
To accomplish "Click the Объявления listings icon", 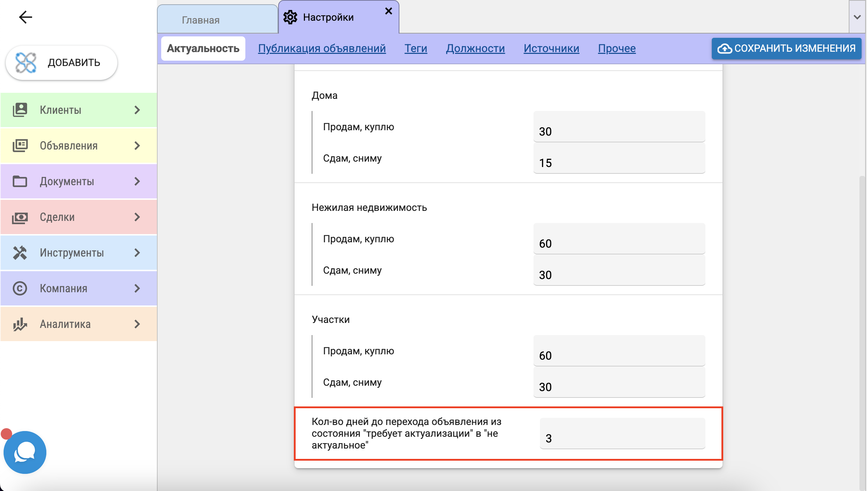I will click(20, 146).
